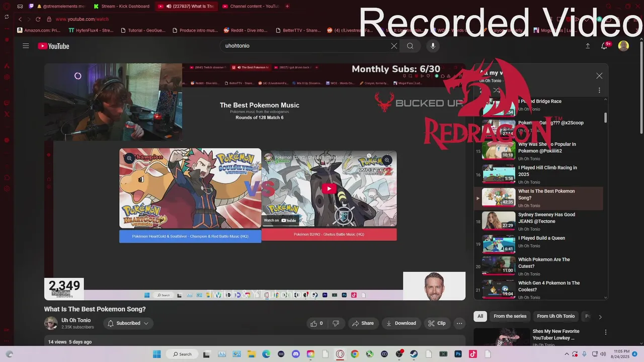Open YouTube notifications bell
The height and width of the screenshot is (362, 644).
tap(605, 46)
